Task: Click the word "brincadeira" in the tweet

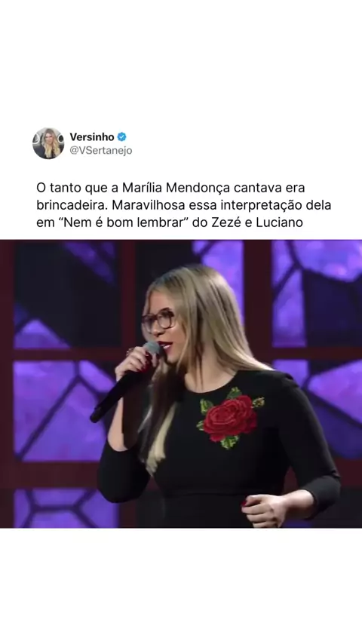Action: point(72,205)
